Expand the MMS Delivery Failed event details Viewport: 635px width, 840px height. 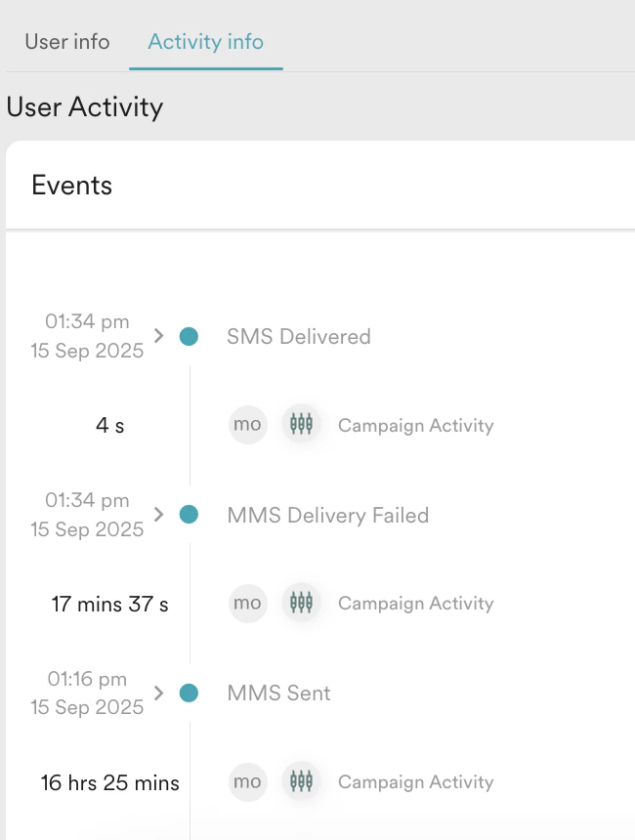157,515
